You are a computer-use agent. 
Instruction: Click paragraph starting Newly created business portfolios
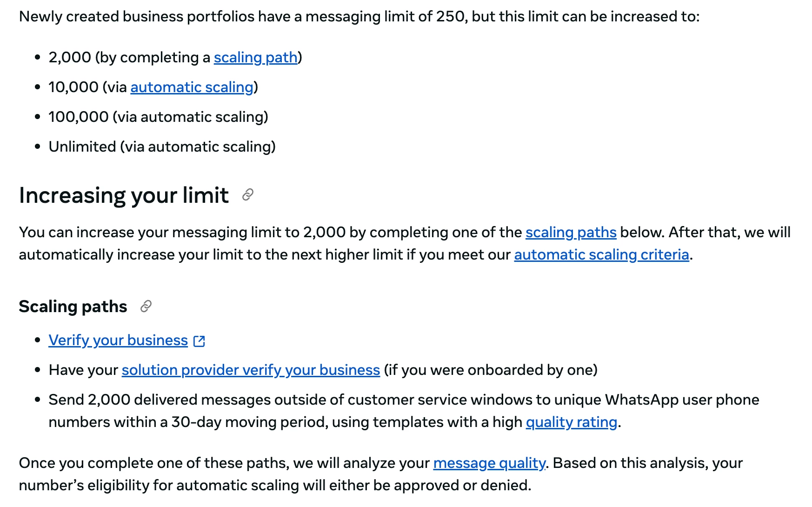tap(359, 17)
